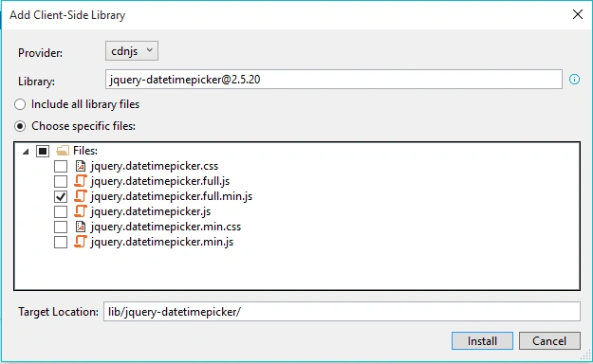Click the jquery.datetimepicker.min.js script icon
The width and height of the screenshot is (593, 364).
81,242
